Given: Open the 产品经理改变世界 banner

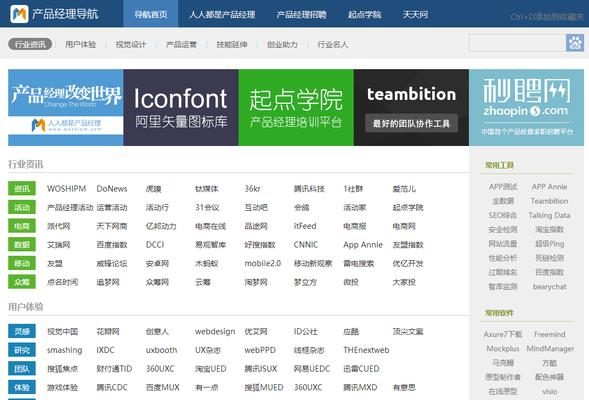Looking at the screenshot, I should [x=66, y=107].
